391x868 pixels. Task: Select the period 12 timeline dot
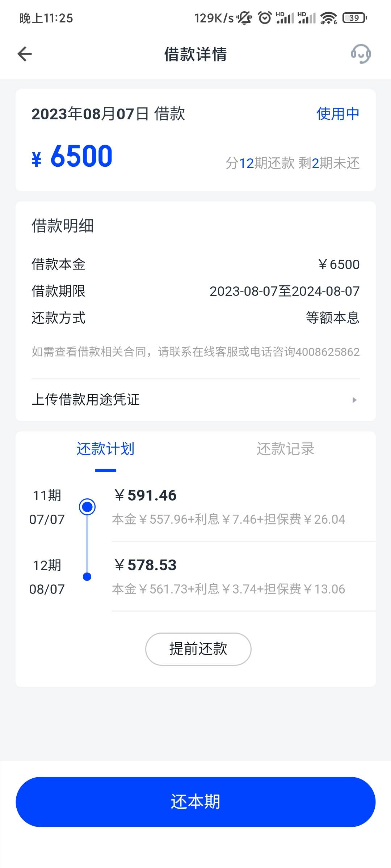tap(87, 576)
